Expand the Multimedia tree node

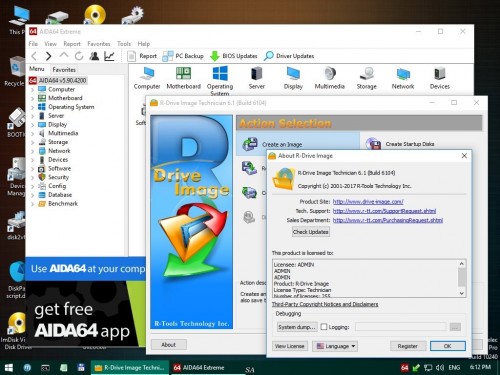32,134
